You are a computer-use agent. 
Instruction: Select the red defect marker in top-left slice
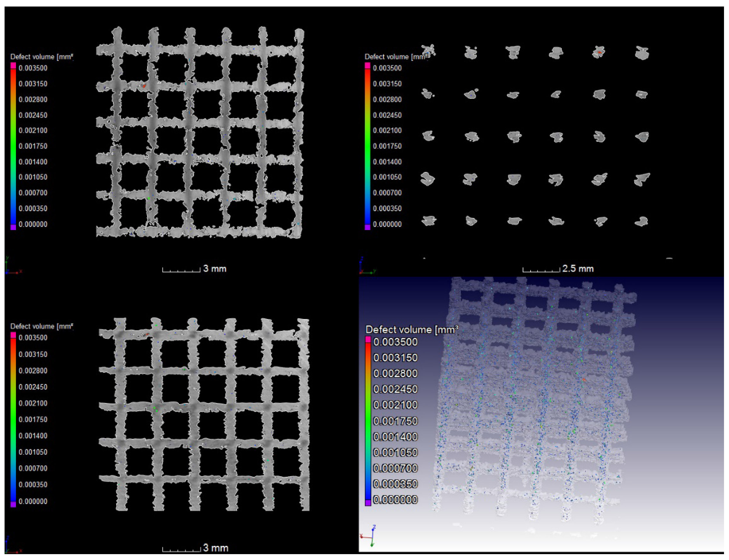[x=144, y=86]
